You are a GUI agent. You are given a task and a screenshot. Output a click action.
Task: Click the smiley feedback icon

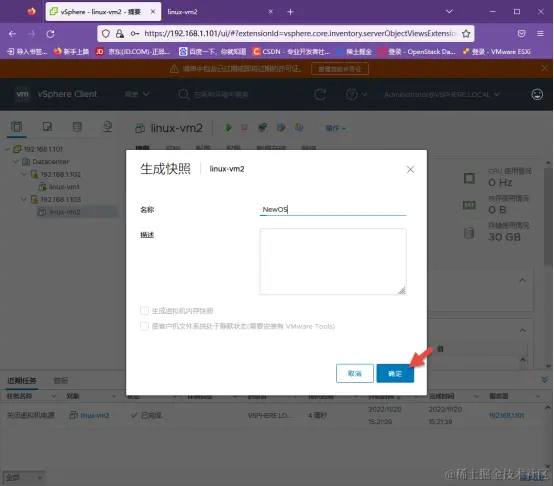point(537,94)
